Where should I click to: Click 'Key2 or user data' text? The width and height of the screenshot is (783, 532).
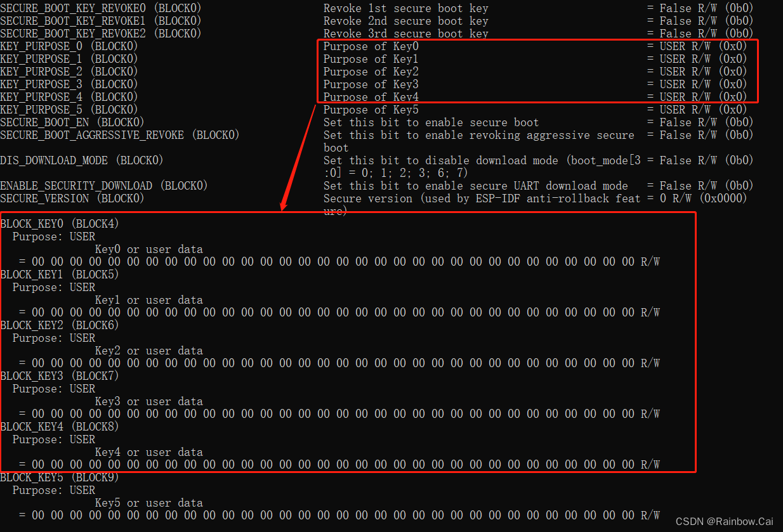pyautogui.click(x=149, y=351)
